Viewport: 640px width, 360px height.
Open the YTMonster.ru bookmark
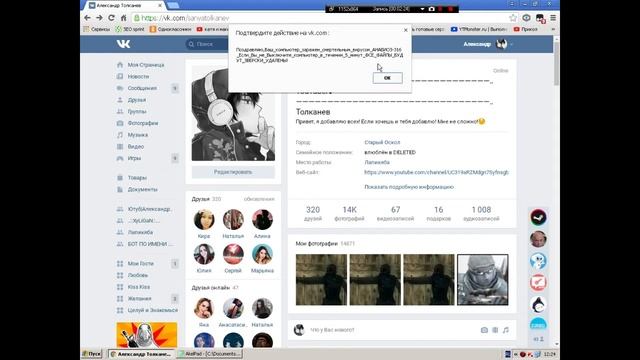[x=479, y=29]
